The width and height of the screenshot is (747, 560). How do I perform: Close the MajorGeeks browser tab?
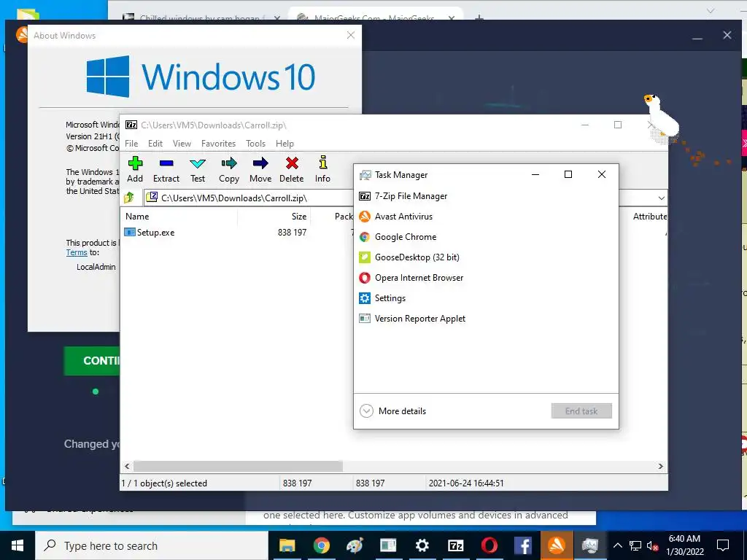451,18
